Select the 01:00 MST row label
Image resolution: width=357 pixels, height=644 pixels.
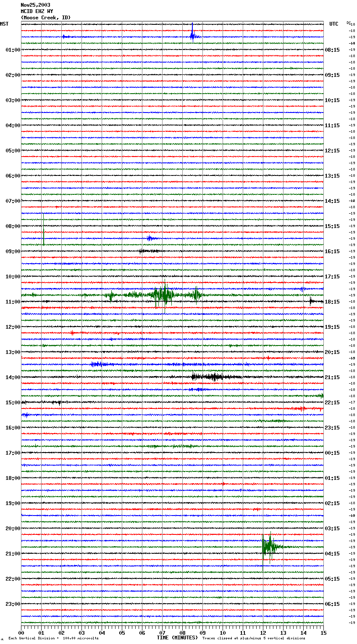[x=13, y=50]
